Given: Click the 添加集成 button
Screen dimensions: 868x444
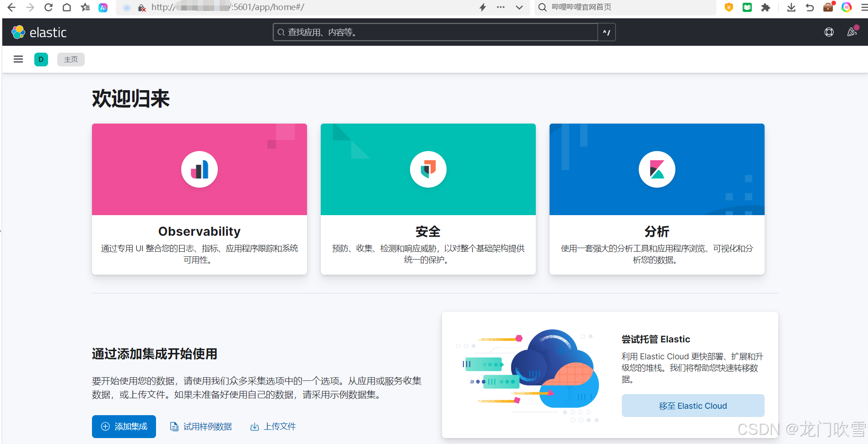Looking at the screenshot, I should coord(124,427).
